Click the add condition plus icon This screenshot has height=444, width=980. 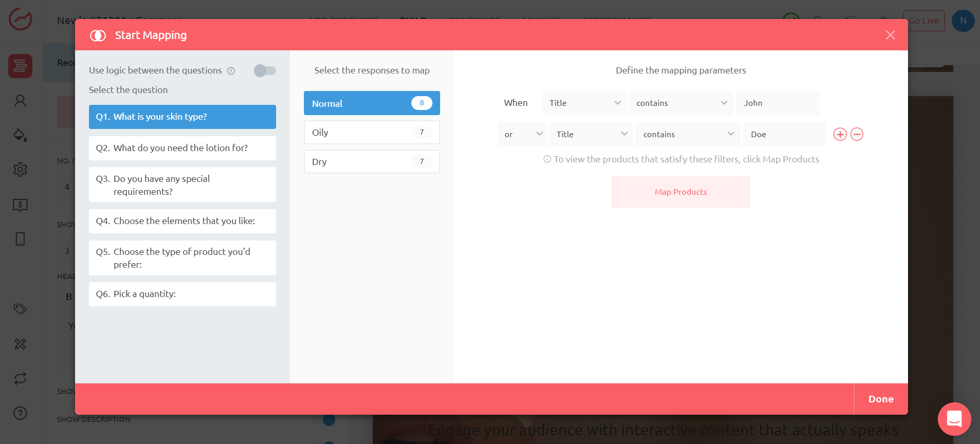[x=840, y=135]
